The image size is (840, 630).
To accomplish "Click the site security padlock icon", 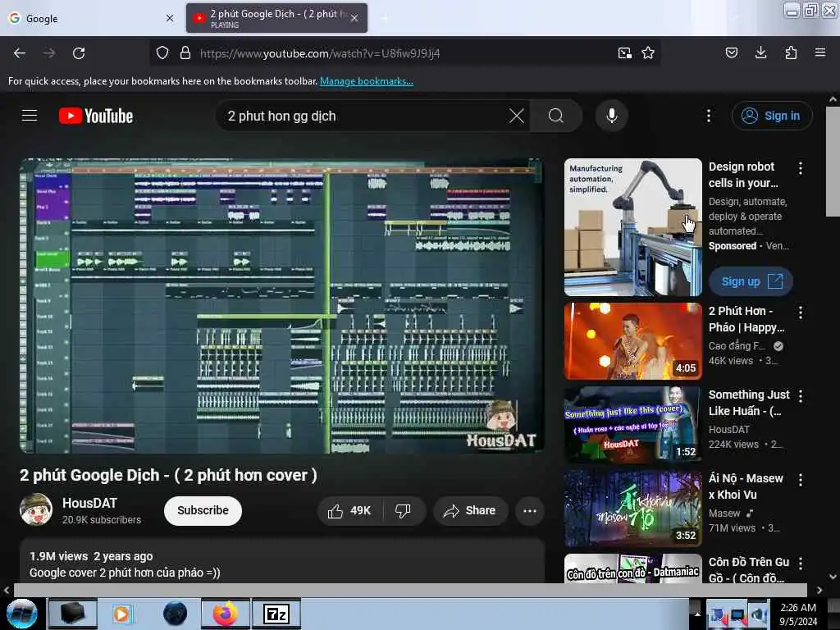I will [185, 53].
